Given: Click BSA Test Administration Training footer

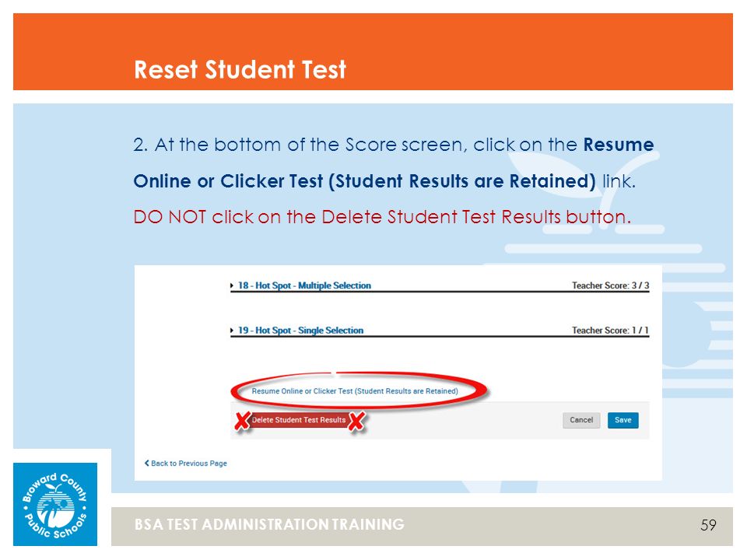Looking at the screenshot, I should point(269,524).
